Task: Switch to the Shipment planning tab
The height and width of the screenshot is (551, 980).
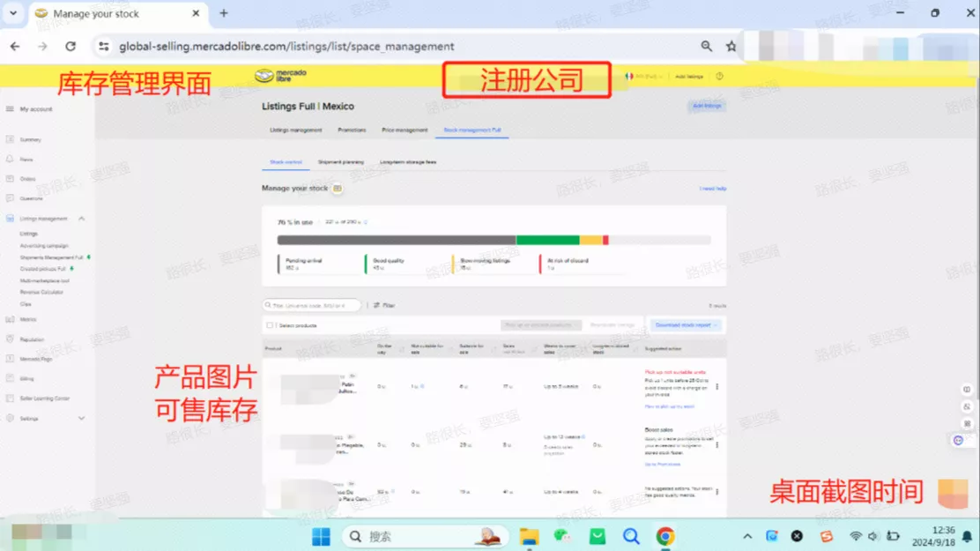Action: click(340, 162)
